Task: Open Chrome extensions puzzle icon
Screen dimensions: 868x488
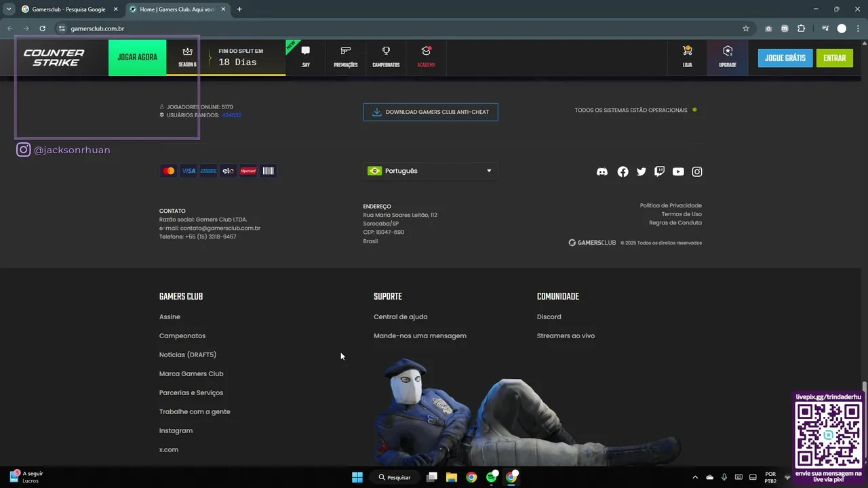Action: tap(802, 28)
